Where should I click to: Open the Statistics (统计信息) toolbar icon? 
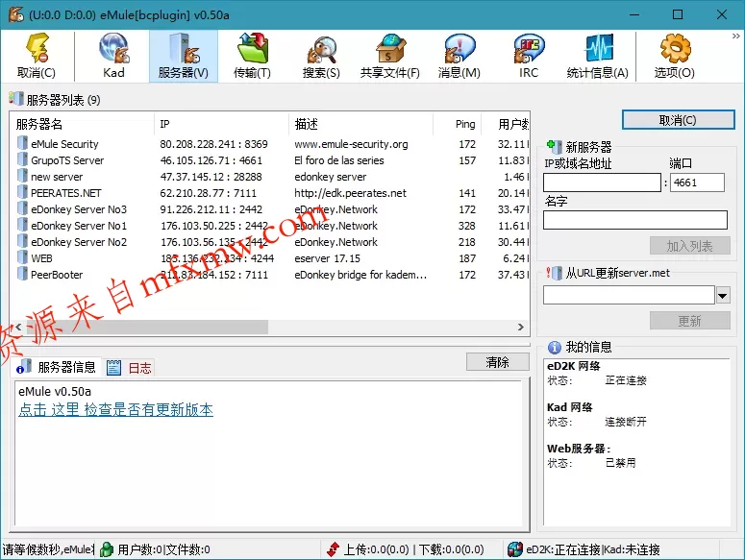598,48
